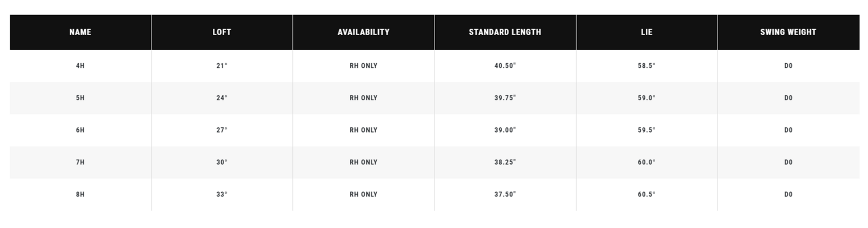Viewport: 868px width, 228px height.
Task: Click the 21° loft value
Action: pyautogui.click(x=222, y=66)
